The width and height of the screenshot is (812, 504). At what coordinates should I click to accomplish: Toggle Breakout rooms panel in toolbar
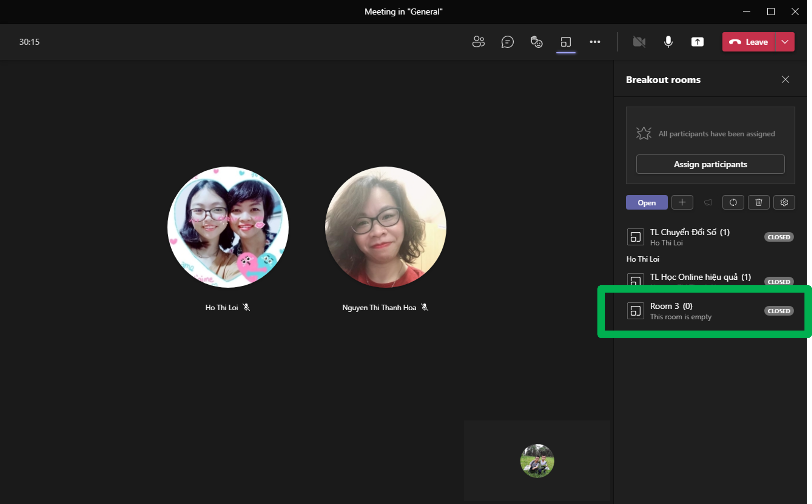[565, 42]
